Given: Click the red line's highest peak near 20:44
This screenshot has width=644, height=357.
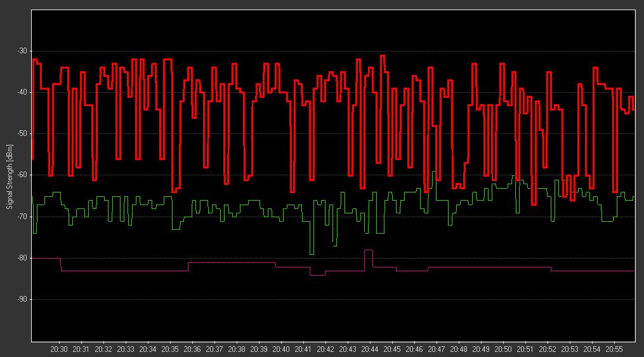Looking at the screenshot, I should 382,56.
